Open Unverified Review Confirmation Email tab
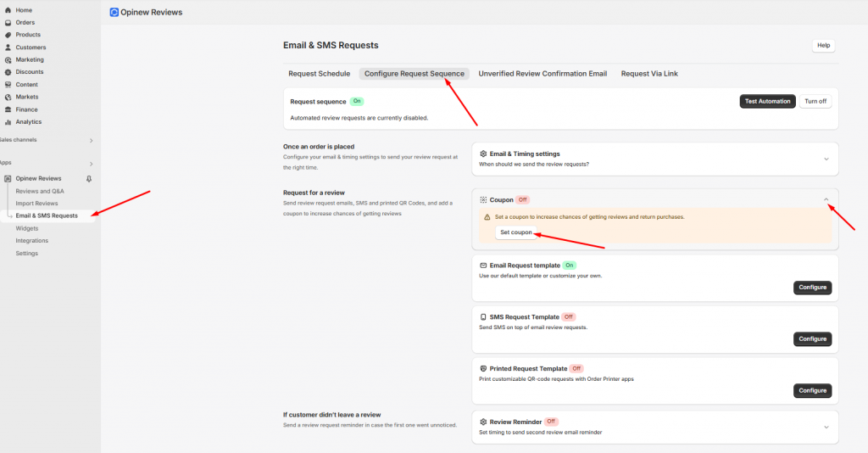 tap(542, 74)
